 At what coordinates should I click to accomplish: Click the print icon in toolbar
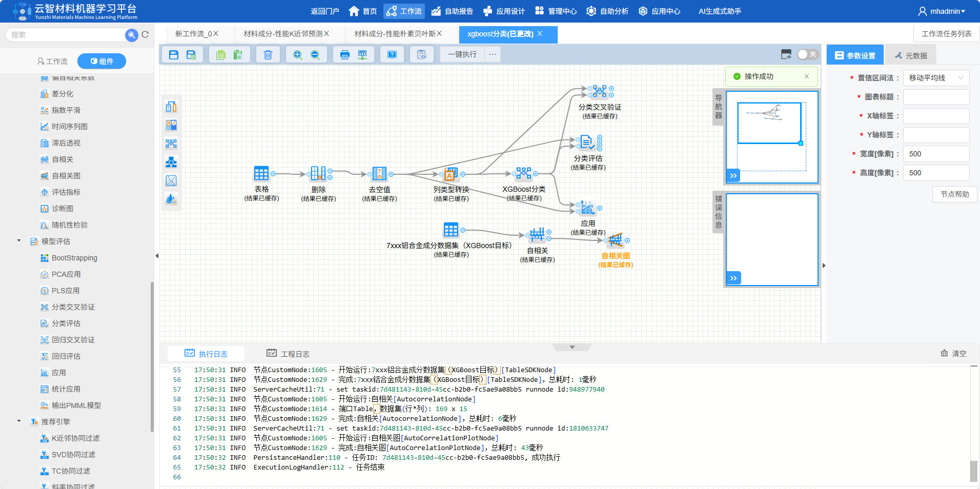344,55
